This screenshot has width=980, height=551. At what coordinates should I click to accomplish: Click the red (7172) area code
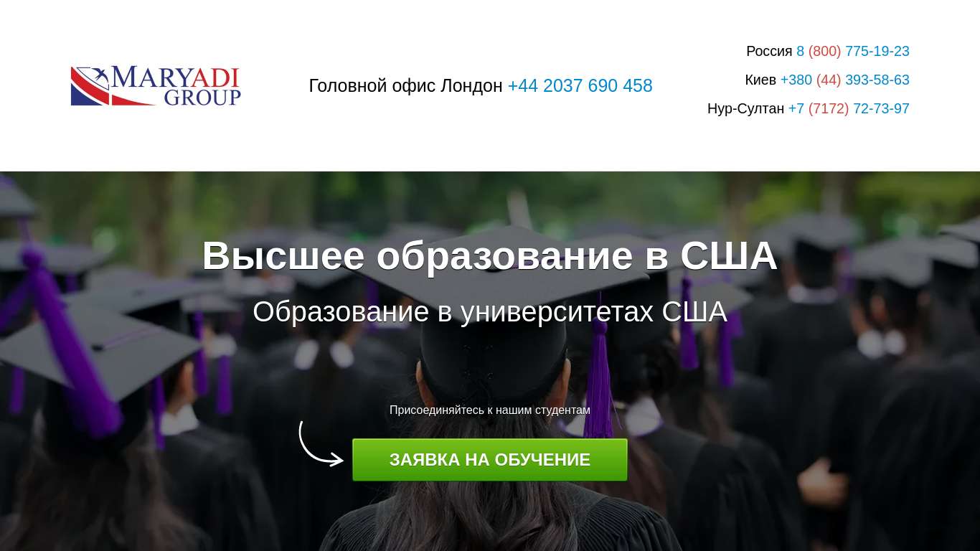(x=829, y=108)
